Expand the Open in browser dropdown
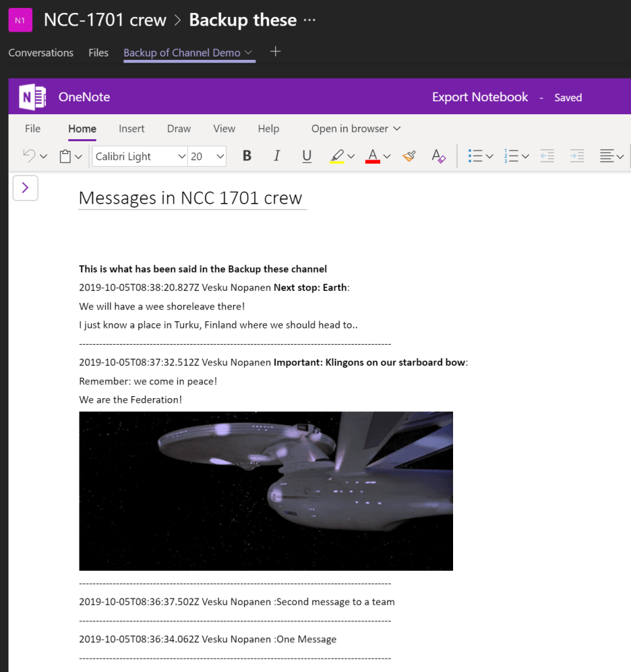 click(x=356, y=129)
